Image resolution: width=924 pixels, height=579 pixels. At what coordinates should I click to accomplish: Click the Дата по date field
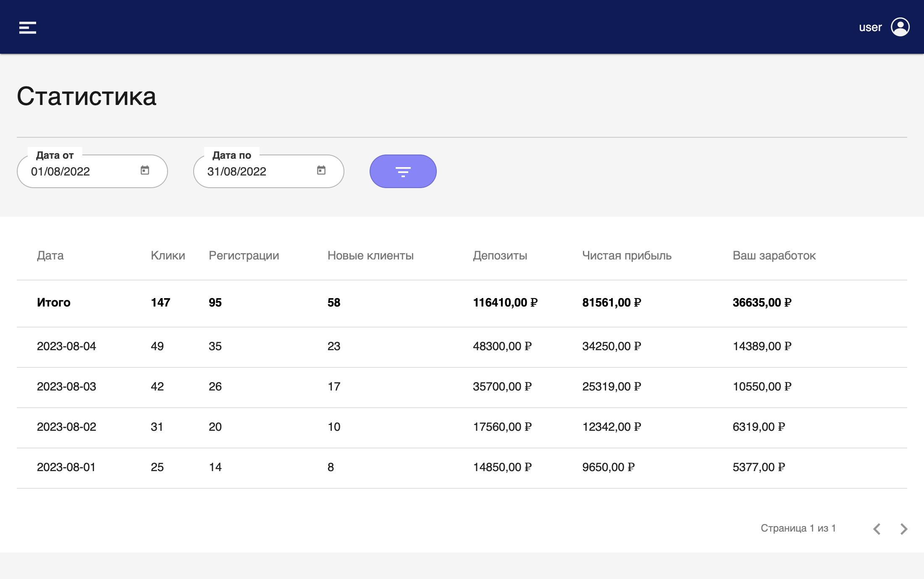256,171
